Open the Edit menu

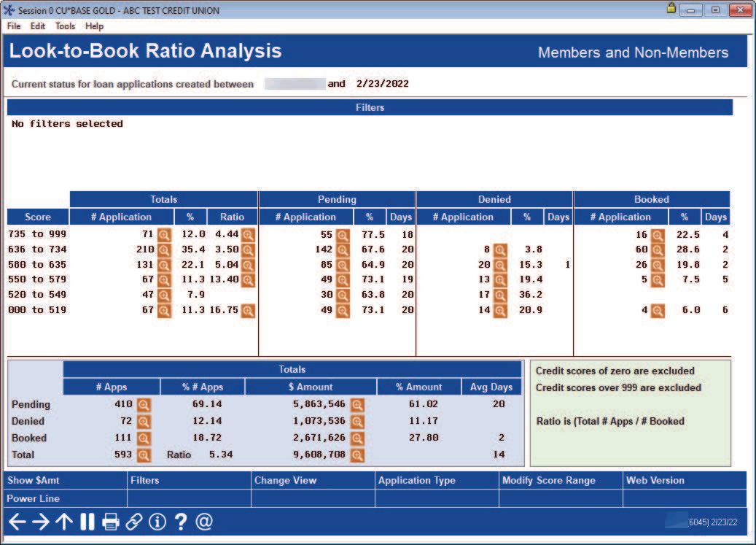38,26
